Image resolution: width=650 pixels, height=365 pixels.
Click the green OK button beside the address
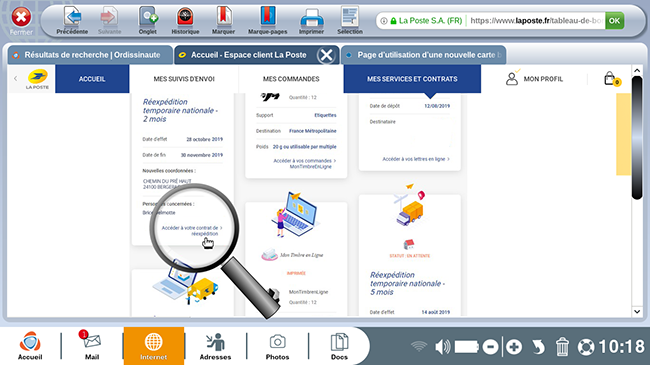[614, 21]
